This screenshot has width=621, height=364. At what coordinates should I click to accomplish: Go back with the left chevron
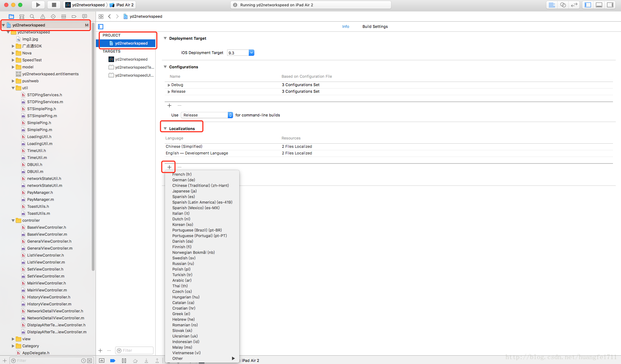tap(110, 16)
